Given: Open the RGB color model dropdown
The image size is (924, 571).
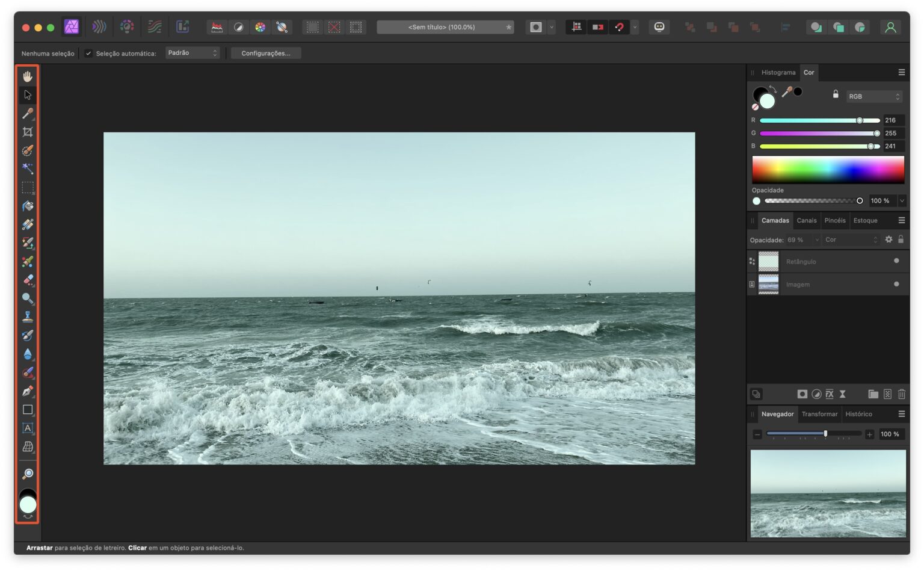Looking at the screenshot, I should [x=873, y=96].
